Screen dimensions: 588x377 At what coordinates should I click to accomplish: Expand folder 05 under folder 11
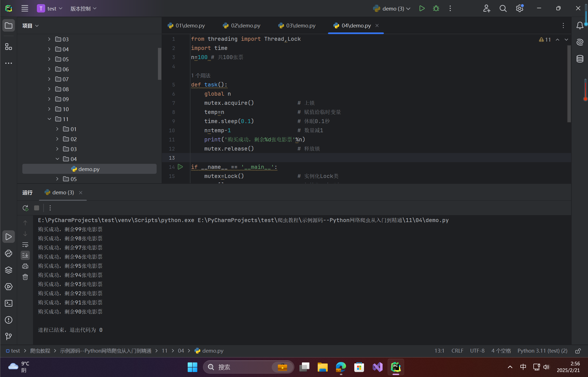tap(57, 179)
